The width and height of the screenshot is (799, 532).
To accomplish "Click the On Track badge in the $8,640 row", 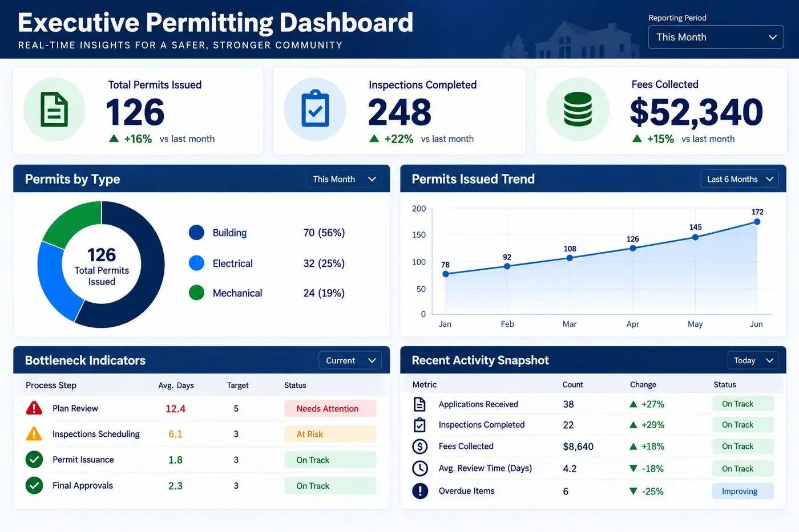I will [743, 446].
